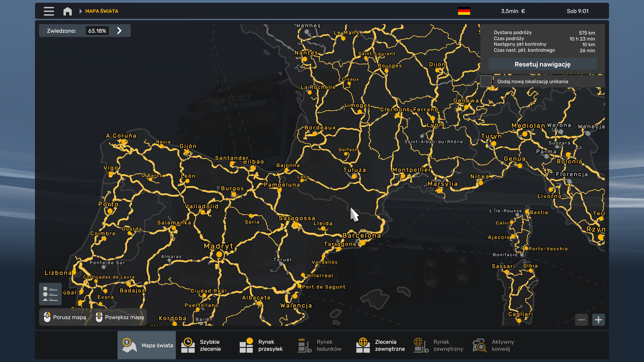644x362 pixels.
Task: Click the 3,5mln € balance display
Action: click(x=514, y=11)
